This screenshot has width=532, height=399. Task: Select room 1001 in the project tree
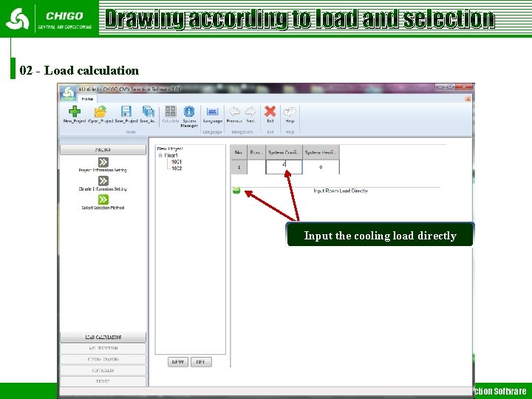177,162
